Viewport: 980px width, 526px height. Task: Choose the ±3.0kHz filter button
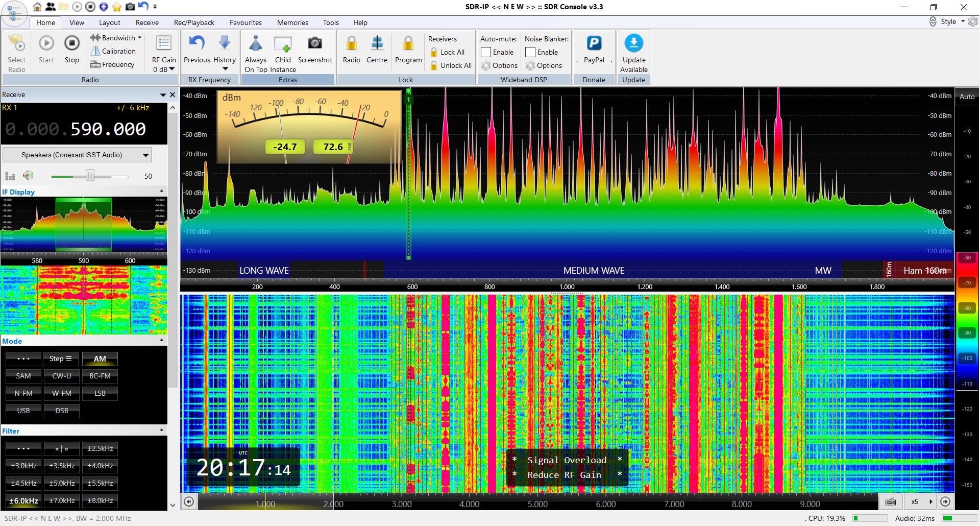click(23, 466)
